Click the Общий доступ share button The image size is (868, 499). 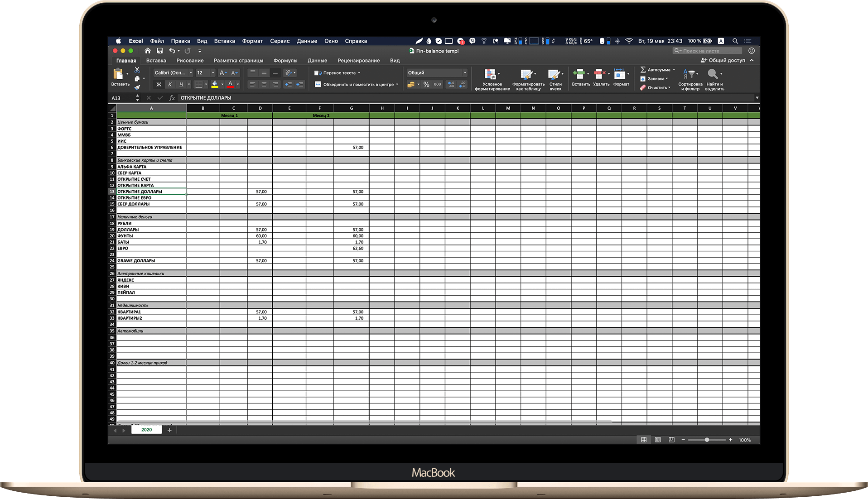723,60
